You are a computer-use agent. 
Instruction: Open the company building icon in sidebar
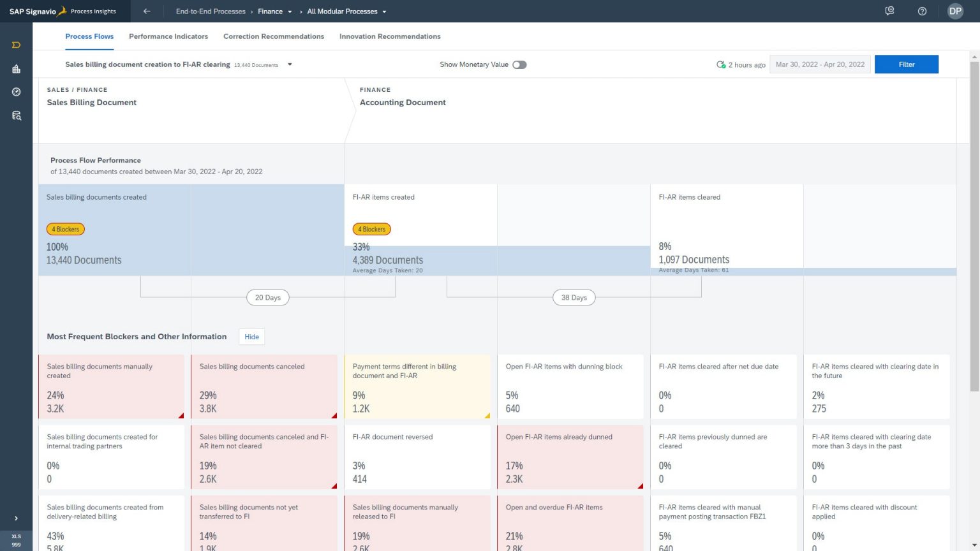coord(16,69)
